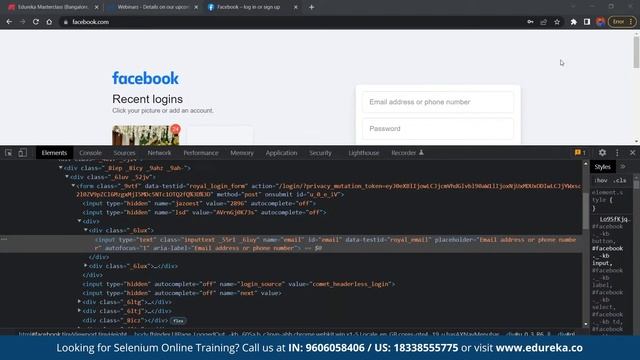This screenshot has width=640, height=360.
Task: Expand the second collapsed _6lux div
Action: [86, 266]
